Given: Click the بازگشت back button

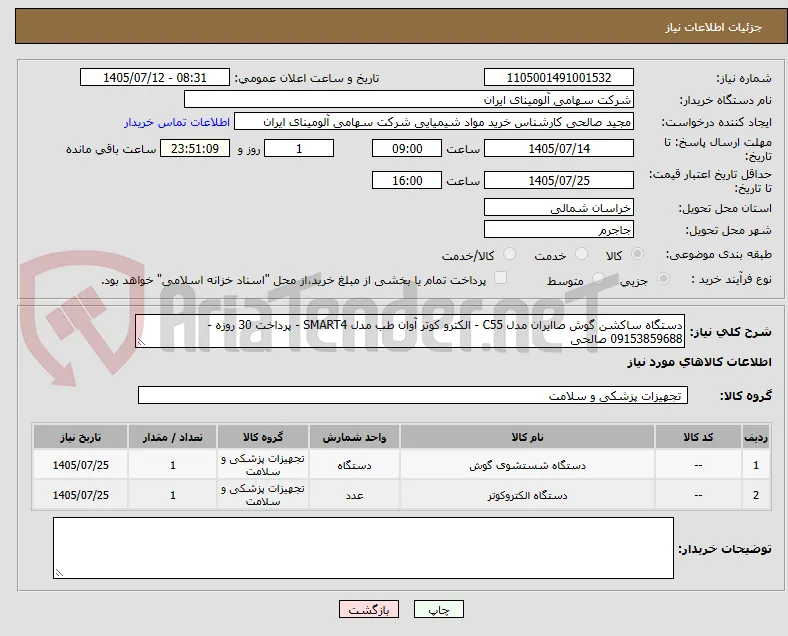Looking at the screenshot, I should coord(369,609).
